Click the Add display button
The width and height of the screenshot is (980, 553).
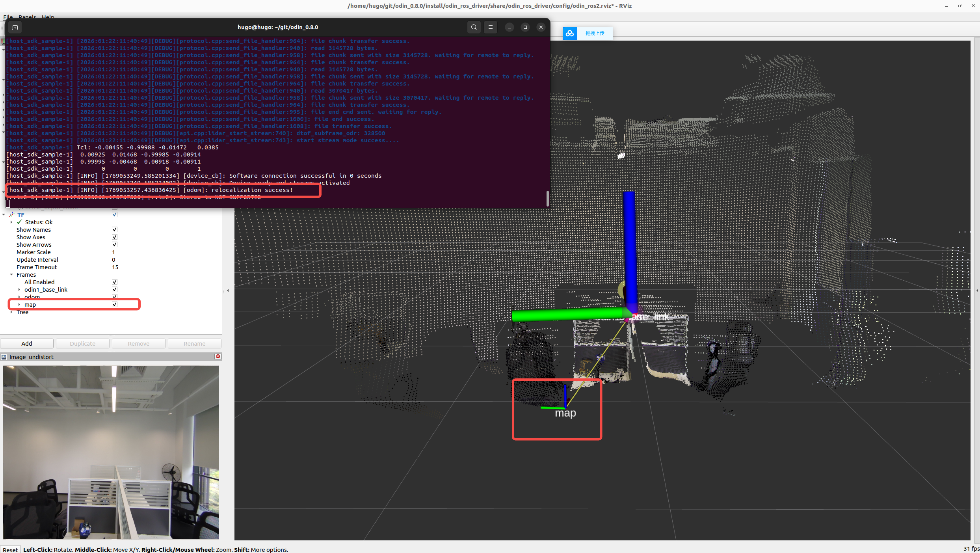click(27, 344)
